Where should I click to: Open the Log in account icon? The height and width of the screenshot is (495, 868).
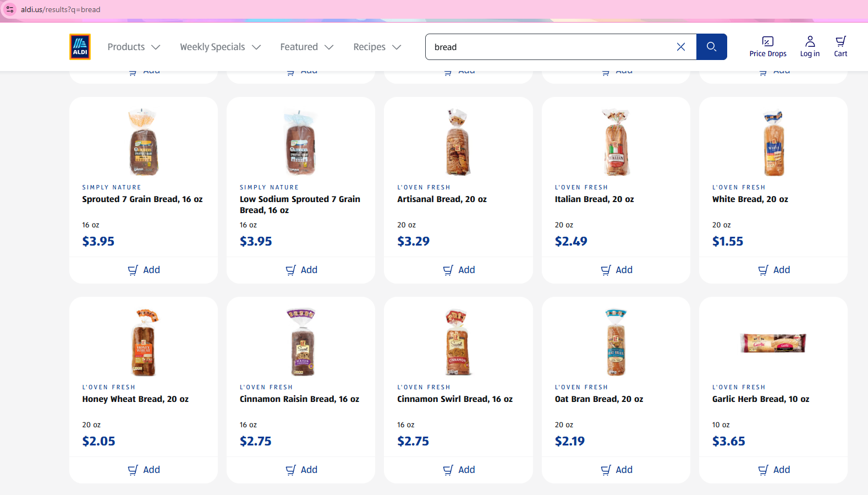coord(810,47)
